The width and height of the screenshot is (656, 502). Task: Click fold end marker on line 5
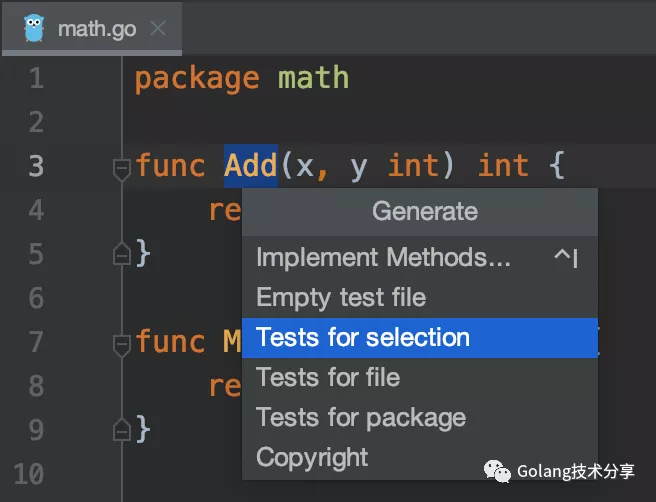122,254
